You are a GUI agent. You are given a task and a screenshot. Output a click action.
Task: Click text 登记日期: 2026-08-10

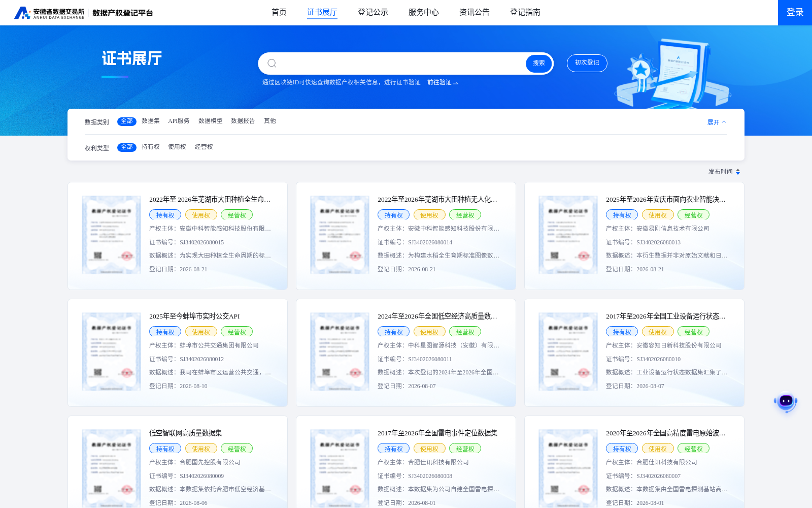(178, 386)
